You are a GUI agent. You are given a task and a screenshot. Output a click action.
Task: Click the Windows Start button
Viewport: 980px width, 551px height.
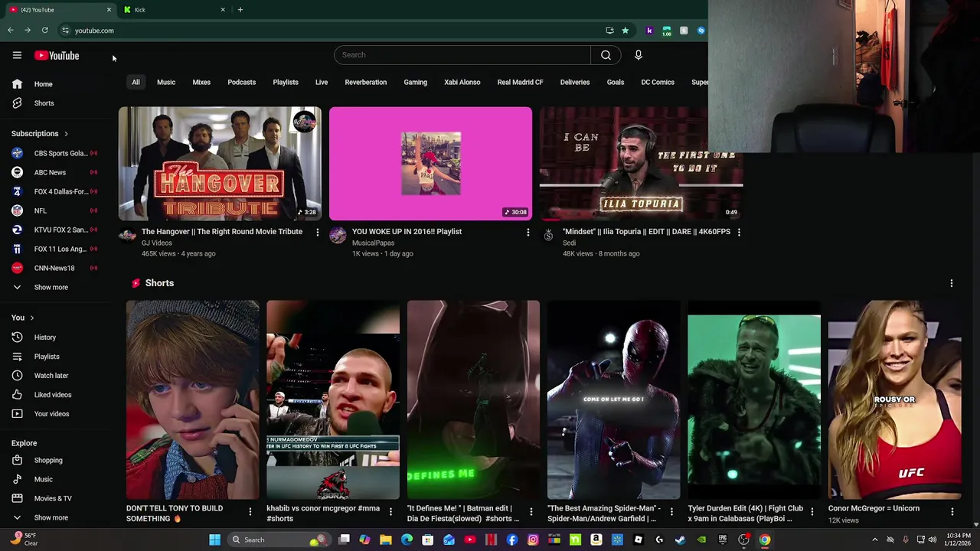[215, 540]
